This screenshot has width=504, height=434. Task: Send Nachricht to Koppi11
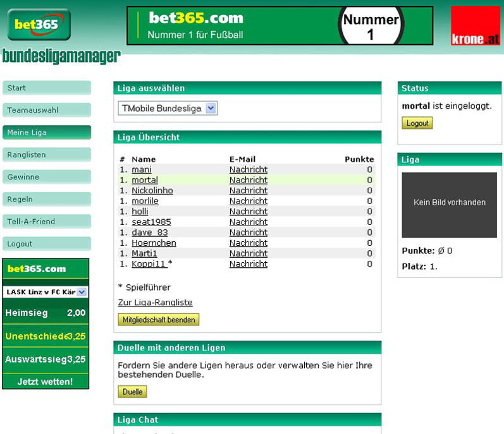(249, 264)
